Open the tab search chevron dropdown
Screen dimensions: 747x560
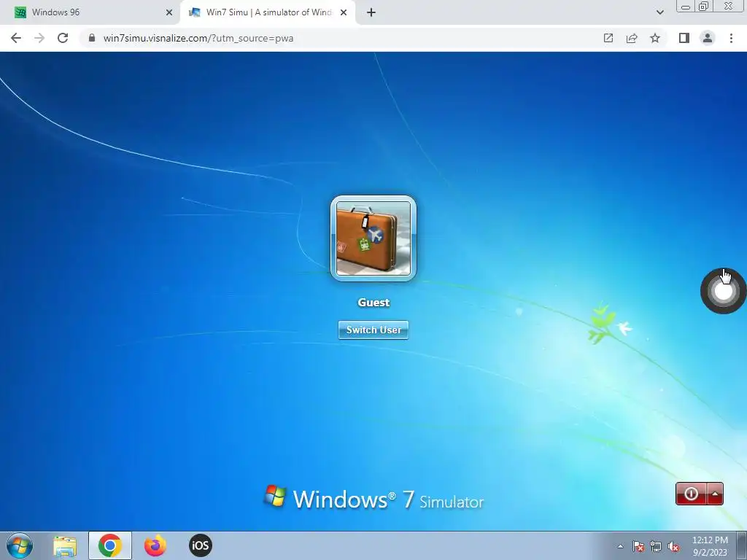pyautogui.click(x=659, y=12)
